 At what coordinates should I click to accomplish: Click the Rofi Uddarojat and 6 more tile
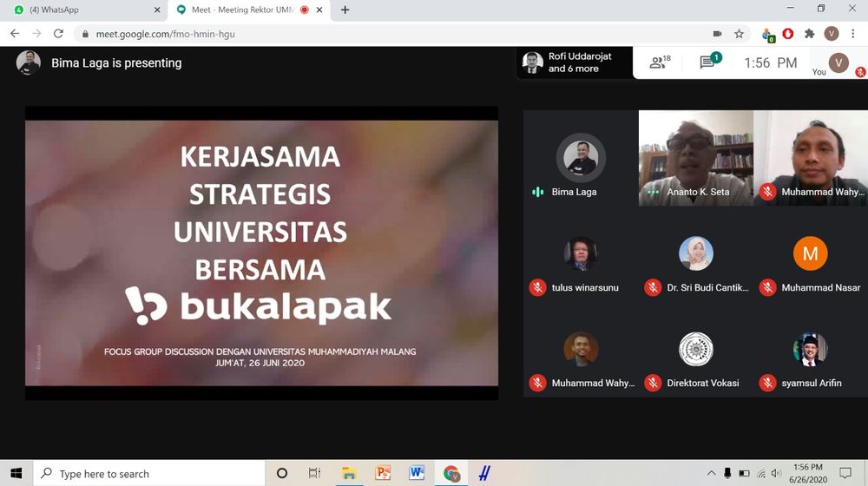575,62
